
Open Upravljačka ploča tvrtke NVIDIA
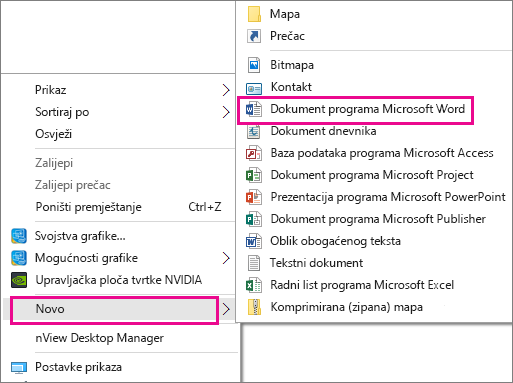pyautogui.click(x=119, y=280)
